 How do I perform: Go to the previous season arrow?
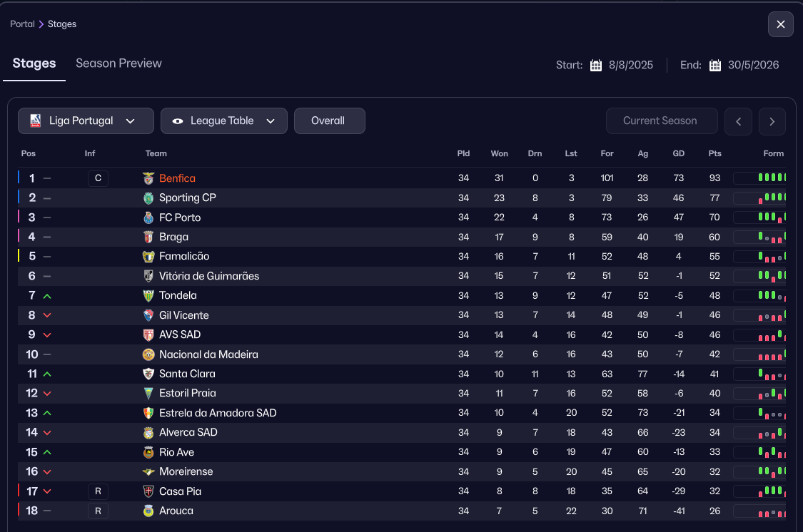tap(738, 121)
